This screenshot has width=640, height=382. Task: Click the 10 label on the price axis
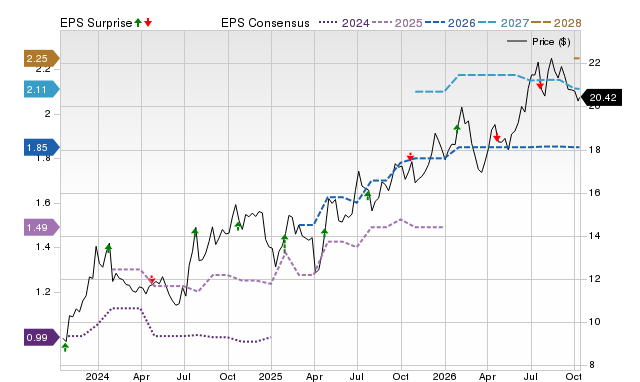coord(595,322)
